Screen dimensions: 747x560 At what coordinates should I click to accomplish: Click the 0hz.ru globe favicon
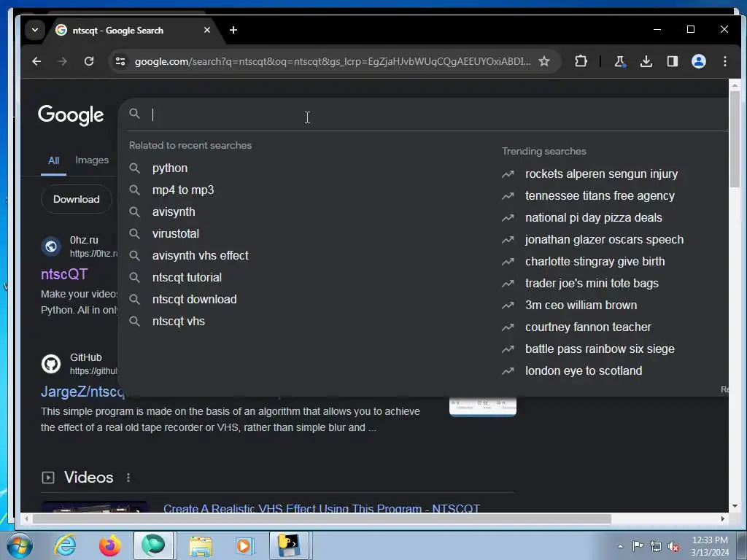coord(51,246)
